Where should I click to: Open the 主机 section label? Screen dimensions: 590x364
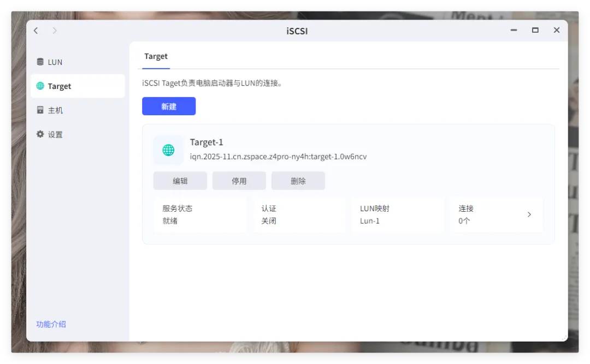[x=55, y=110]
